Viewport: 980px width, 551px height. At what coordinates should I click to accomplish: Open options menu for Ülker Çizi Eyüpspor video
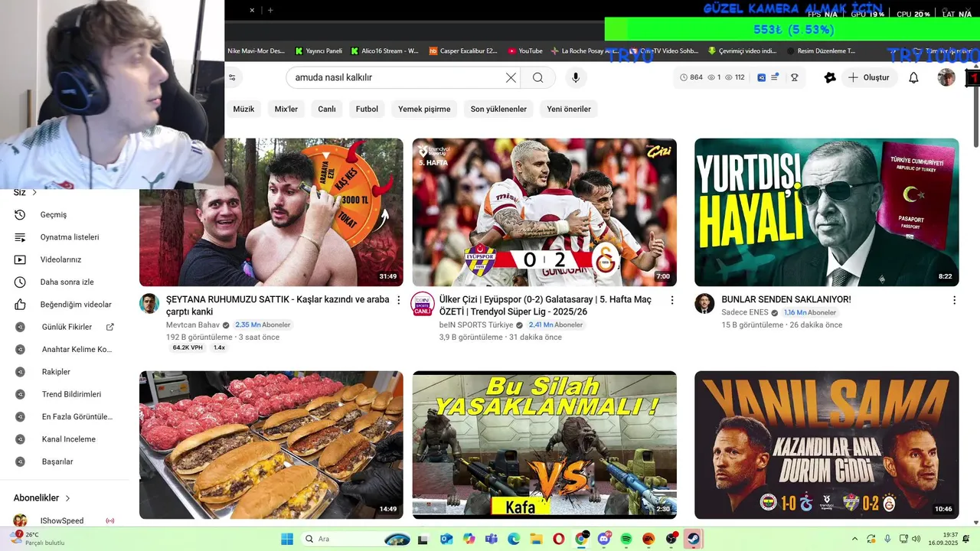[672, 300]
